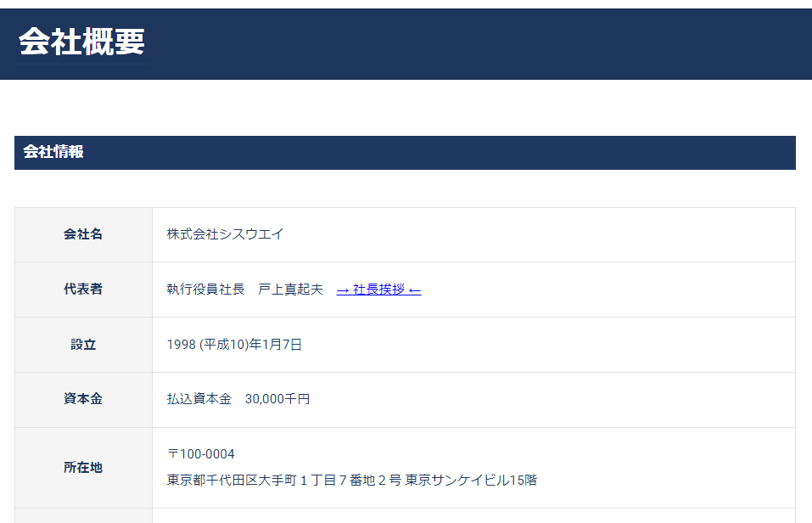Select text 執行役員社長 戸上真起夫
This screenshot has height=523, width=812.
(245, 290)
